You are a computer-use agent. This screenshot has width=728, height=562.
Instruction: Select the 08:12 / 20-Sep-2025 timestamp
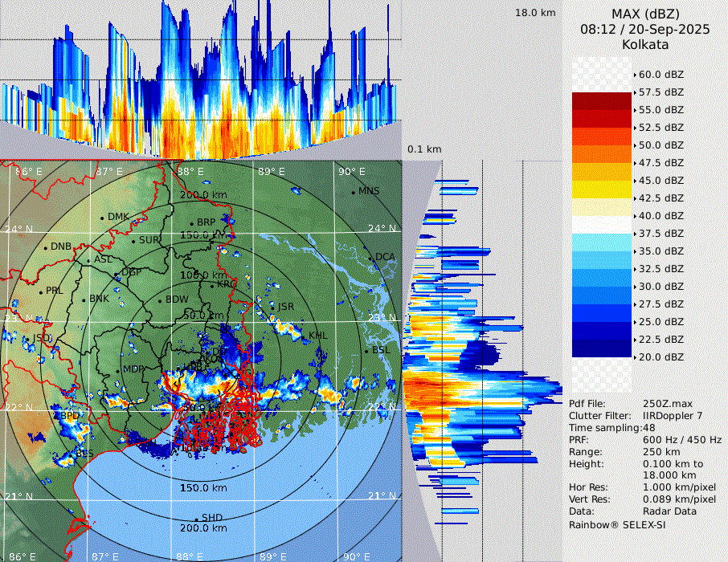coord(645,30)
